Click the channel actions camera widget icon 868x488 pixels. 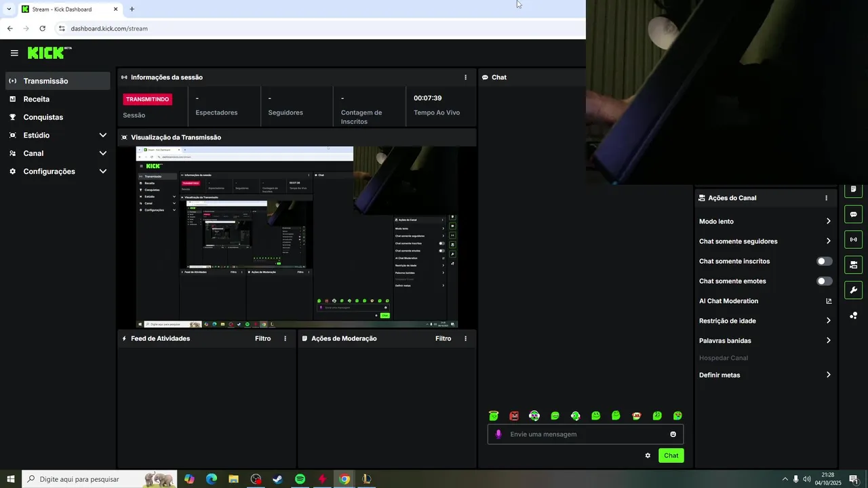(853, 264)
